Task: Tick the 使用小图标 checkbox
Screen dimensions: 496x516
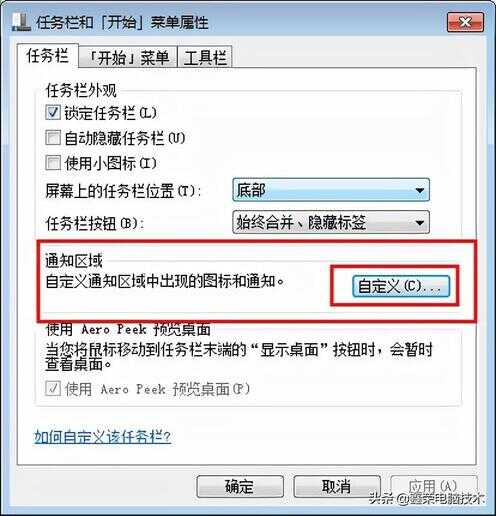Action: tap(53, 163)
